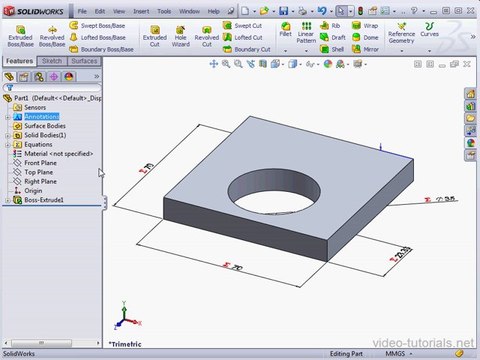Select the Origin tree item

[x=33, y=191]
